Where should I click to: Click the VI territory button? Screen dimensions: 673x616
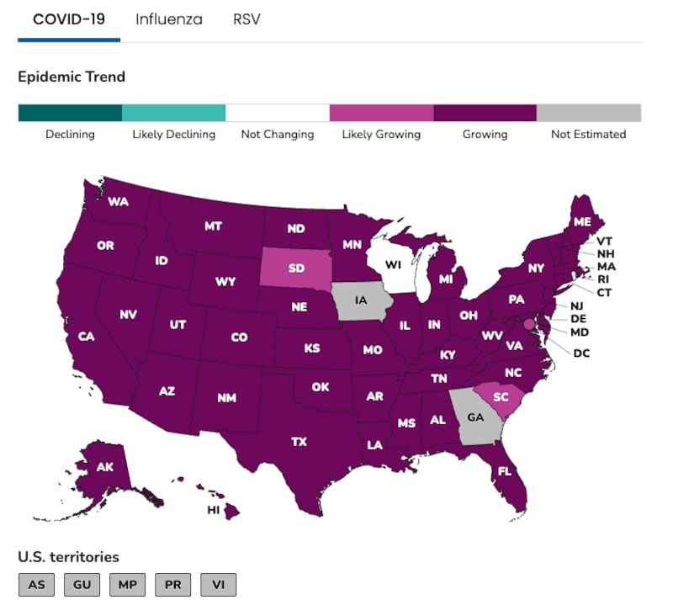219,585
